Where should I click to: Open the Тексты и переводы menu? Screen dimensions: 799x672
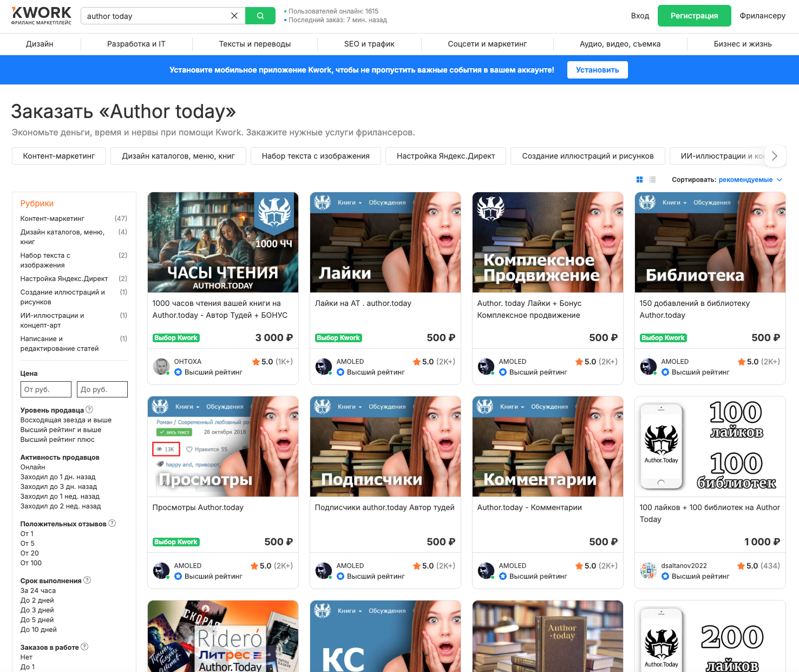(x=255, y=44)
